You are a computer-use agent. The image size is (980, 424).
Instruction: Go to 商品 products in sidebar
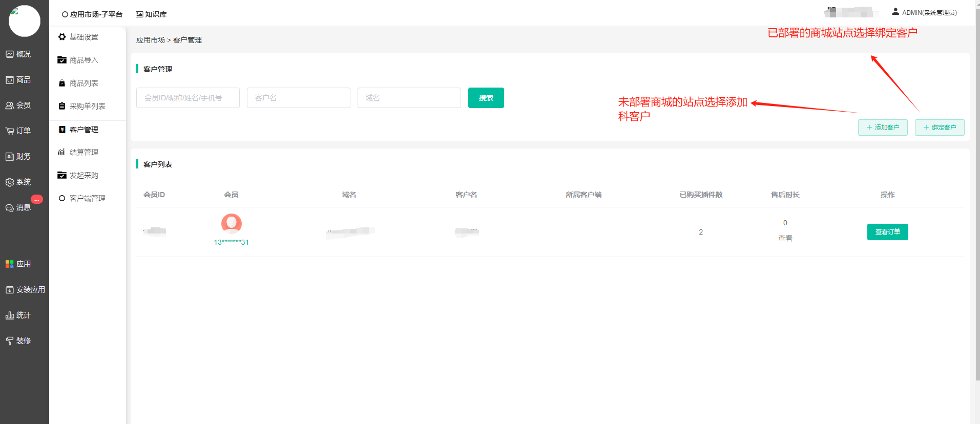[x=18, y=80]
